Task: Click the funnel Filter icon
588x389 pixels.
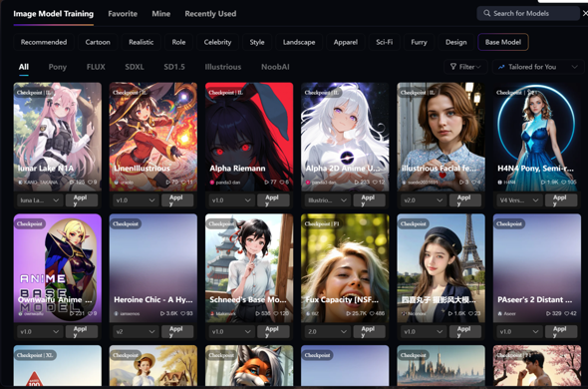Action: click(x=453, y=67)
